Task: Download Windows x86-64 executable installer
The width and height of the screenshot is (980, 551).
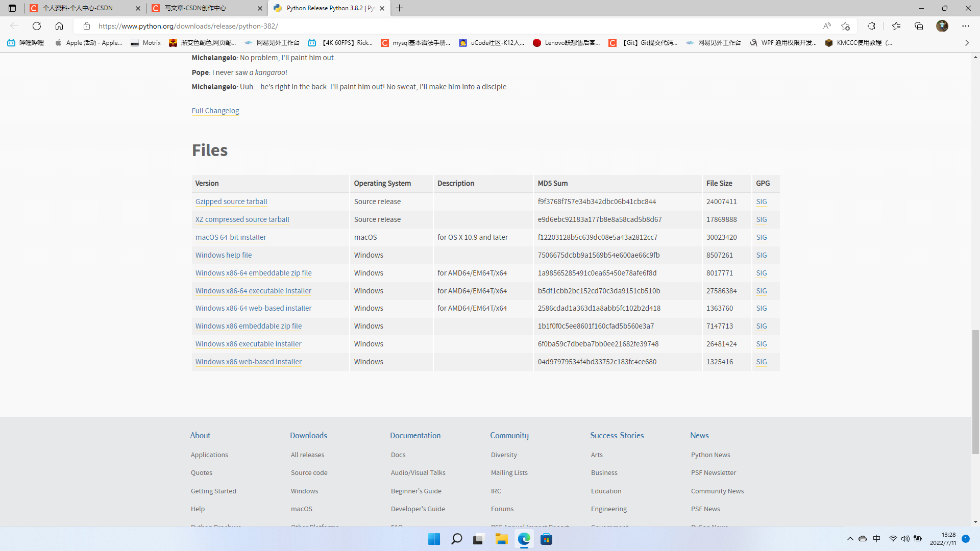Action: pyautogui.click(x=253, y=291)
